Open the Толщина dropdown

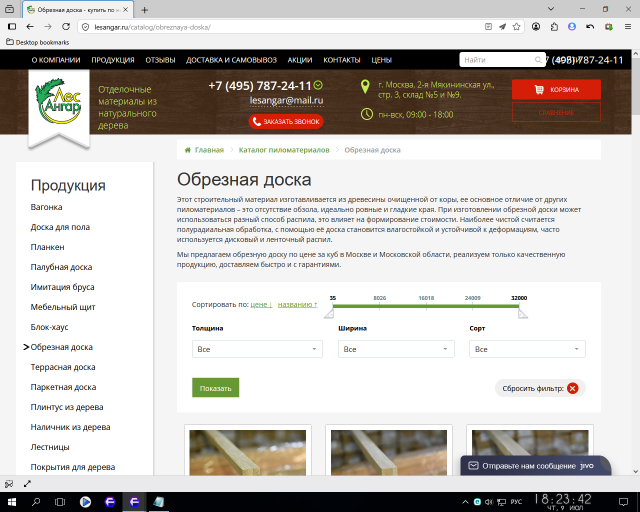[x=257, y=349]
